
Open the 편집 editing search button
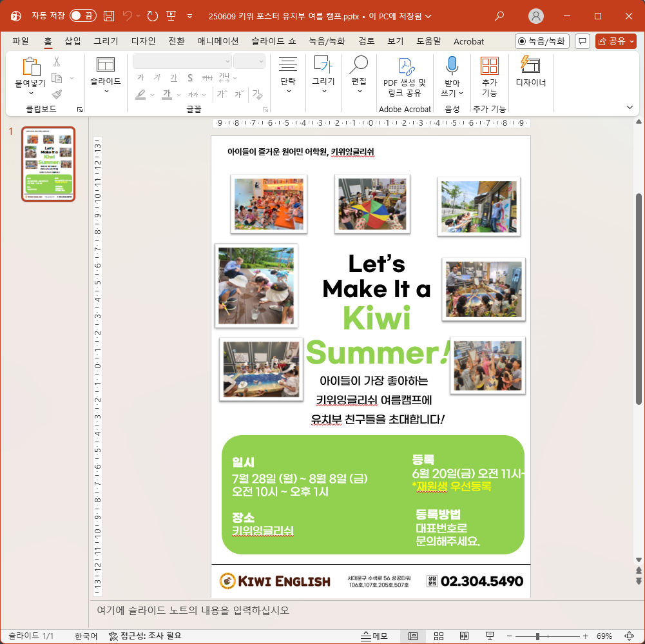coord(359,75)
